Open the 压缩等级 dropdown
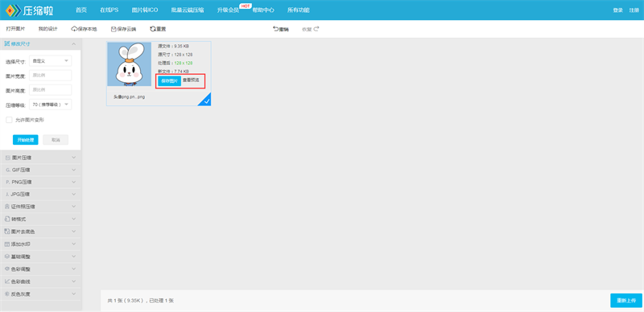The width and height of the screenshot is (644, 312). click(51, 105)
